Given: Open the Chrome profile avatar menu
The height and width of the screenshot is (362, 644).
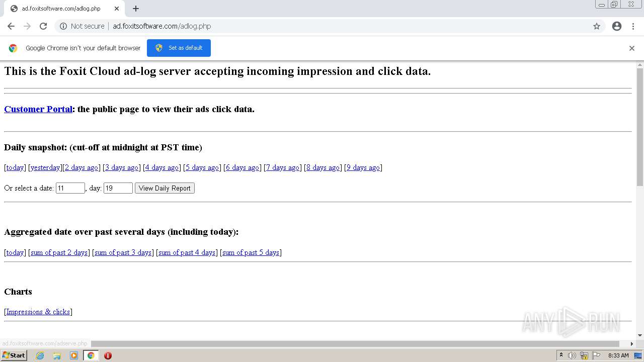Looking at the screenshot, I should 617,26.
